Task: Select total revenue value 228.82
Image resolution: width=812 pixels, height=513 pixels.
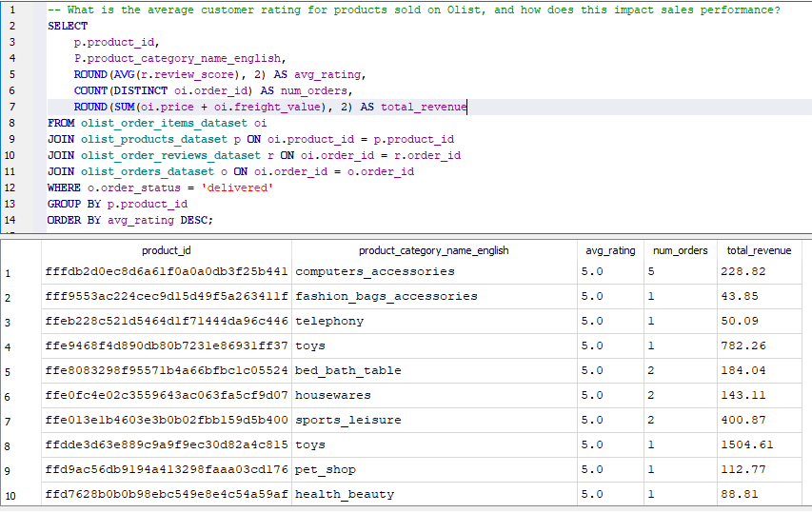Action: [x=760, y=272]
